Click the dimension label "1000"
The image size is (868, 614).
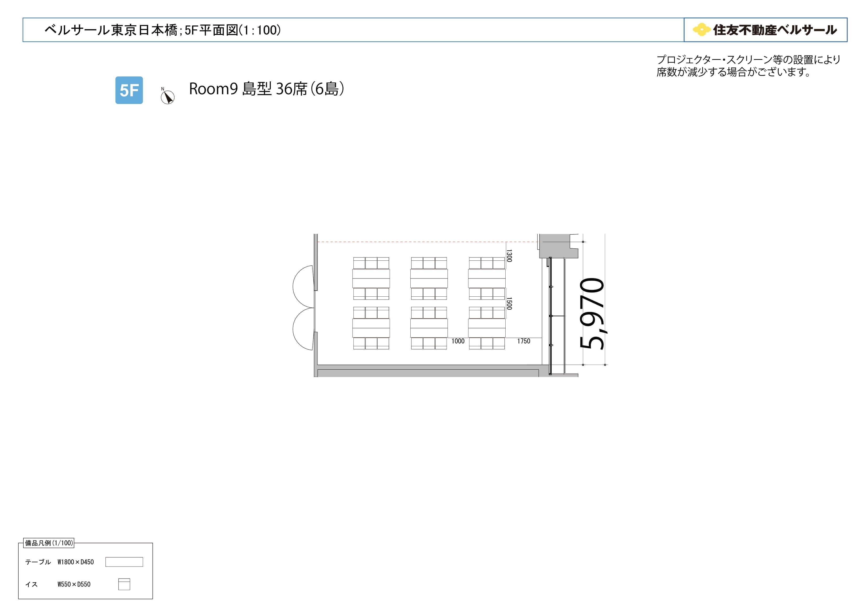click(458, 341)
